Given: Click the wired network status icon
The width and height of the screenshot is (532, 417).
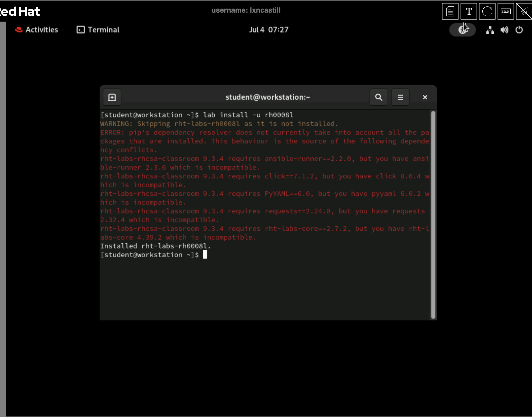Looking at the screenshot, I should (x=490, y=30).
